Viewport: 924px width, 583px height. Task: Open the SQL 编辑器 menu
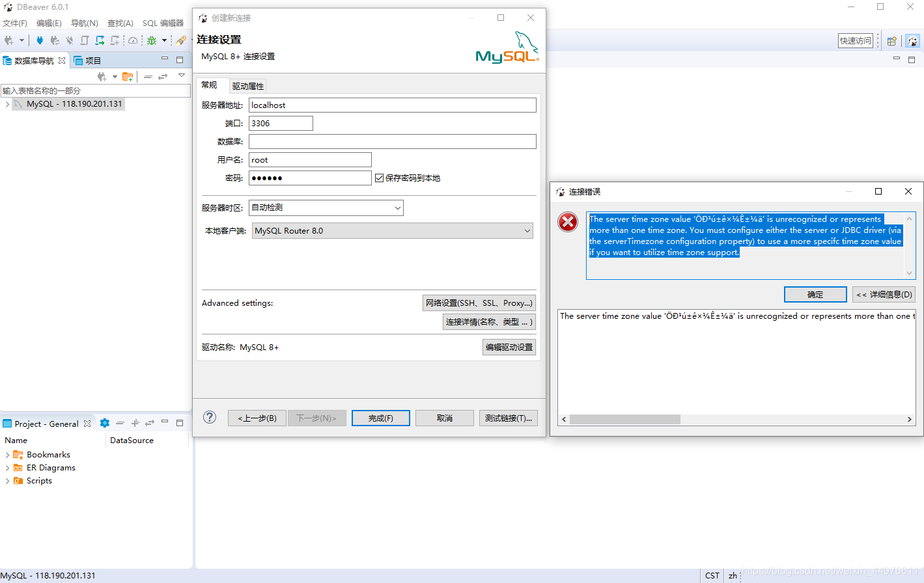163,23
